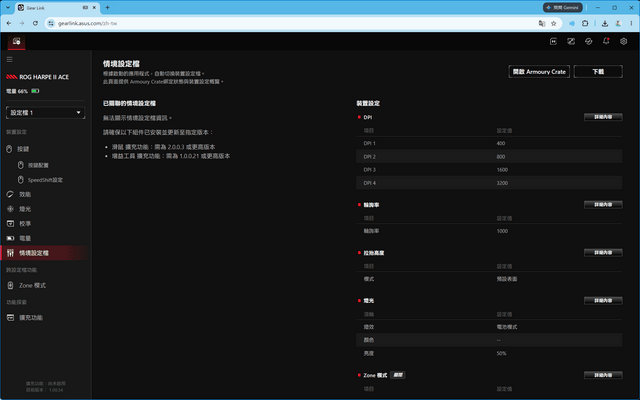Click the 1.0.0.21 version requirement line
640x400 pixels.
[171, 156]
